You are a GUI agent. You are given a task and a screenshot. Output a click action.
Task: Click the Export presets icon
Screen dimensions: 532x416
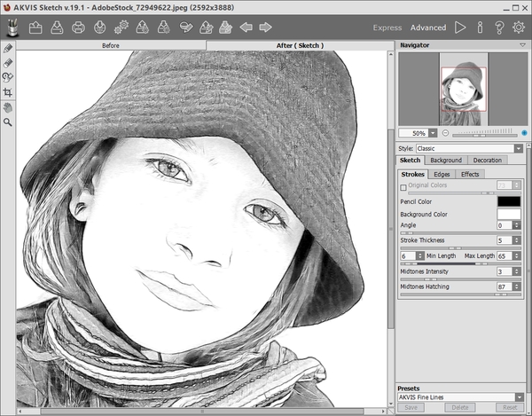[x=226, y=27]
